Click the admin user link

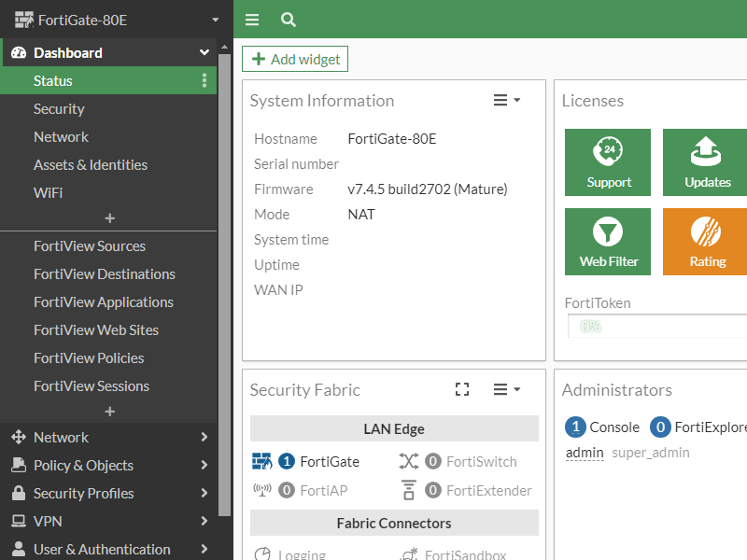[x=585, y=453]
